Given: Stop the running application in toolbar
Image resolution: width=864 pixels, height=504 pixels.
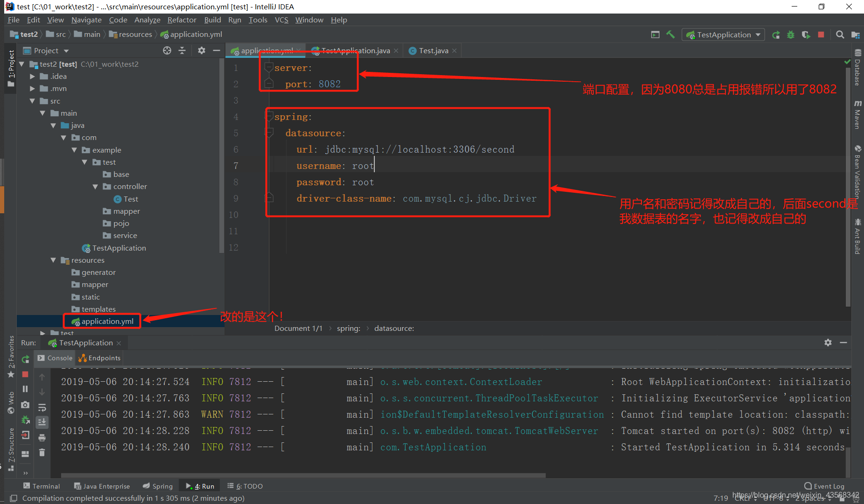Looking at the screenshot, I should coord(821,35).
